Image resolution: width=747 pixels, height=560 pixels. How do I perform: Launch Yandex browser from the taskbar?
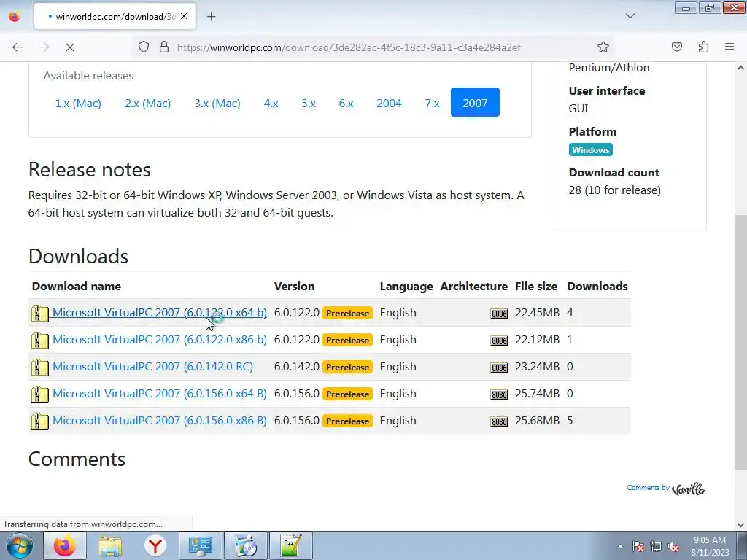click(155, 545)
